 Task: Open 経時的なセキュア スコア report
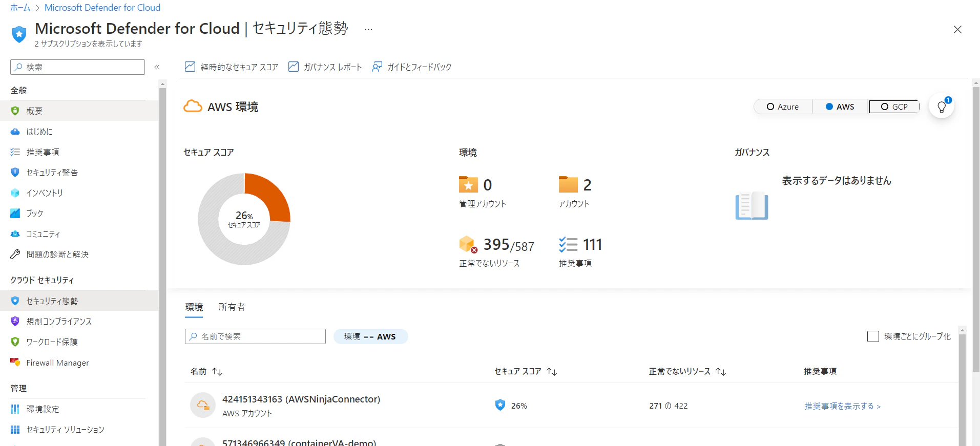[231, 67]
